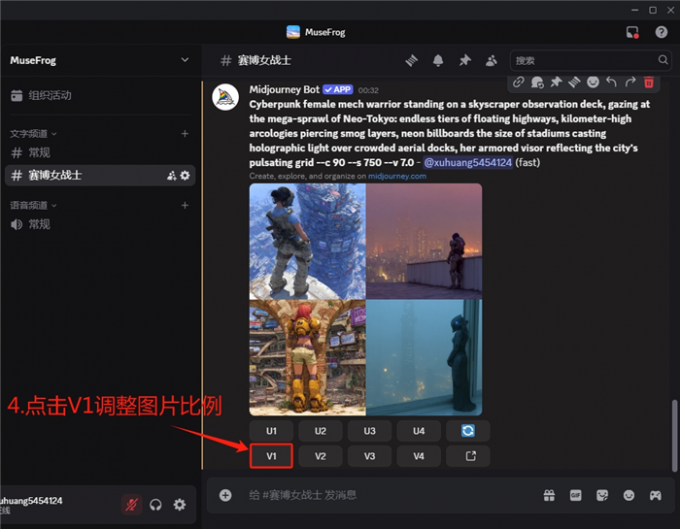Open the sticker picker

pyautogui.click(x=602, y=495)
